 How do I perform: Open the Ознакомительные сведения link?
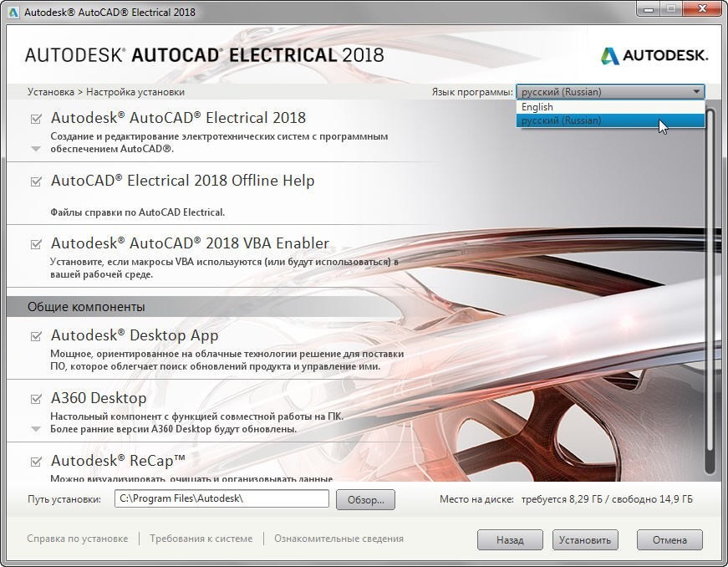pyautogui.click(x=339, y=539)
